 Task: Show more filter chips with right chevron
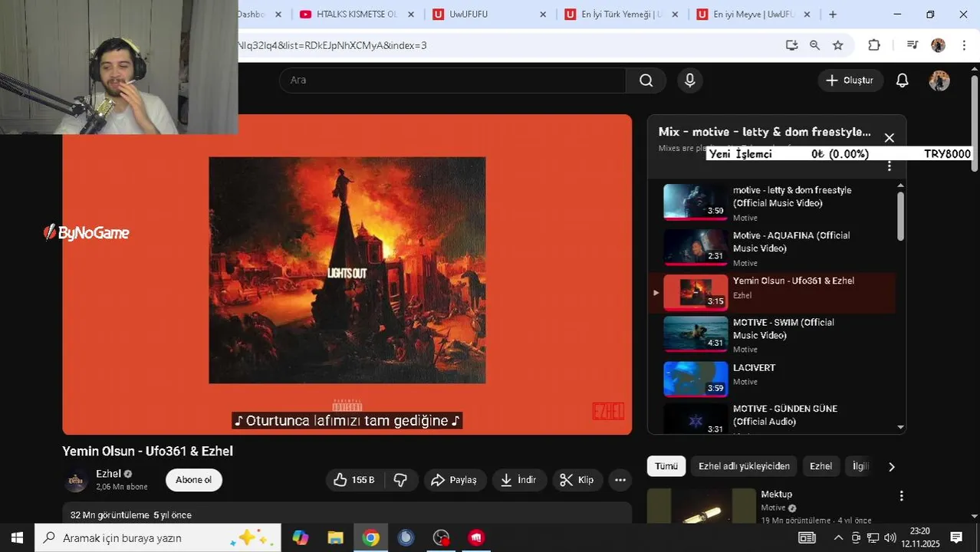pos(891,466)
